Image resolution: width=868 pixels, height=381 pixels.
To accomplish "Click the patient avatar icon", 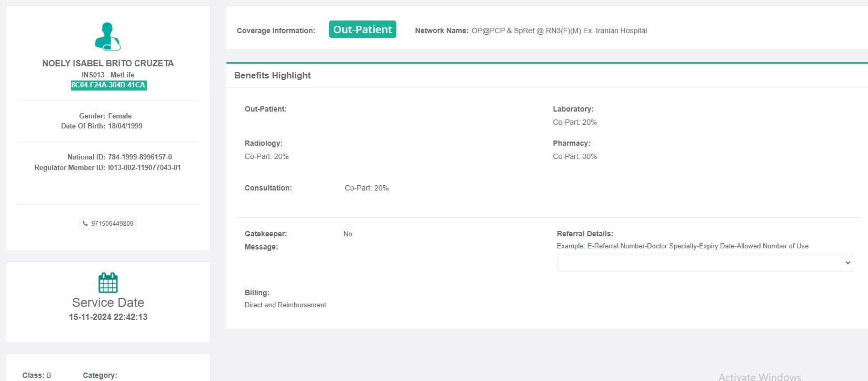I will (x=108, y=36).
